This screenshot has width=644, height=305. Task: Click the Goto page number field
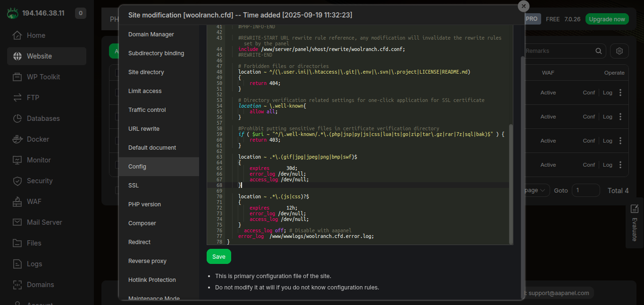tap(585, 190)
